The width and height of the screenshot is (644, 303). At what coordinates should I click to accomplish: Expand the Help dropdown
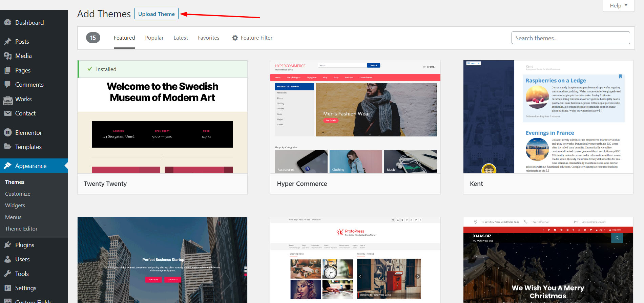[618, 5]
